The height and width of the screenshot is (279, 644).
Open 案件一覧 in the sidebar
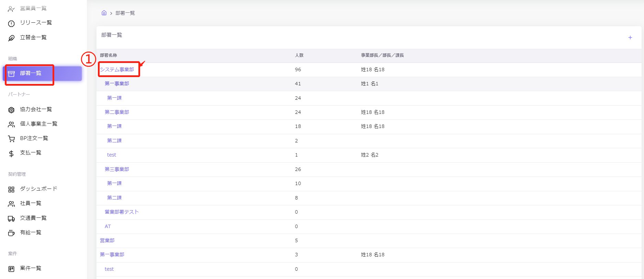point(31,268)
